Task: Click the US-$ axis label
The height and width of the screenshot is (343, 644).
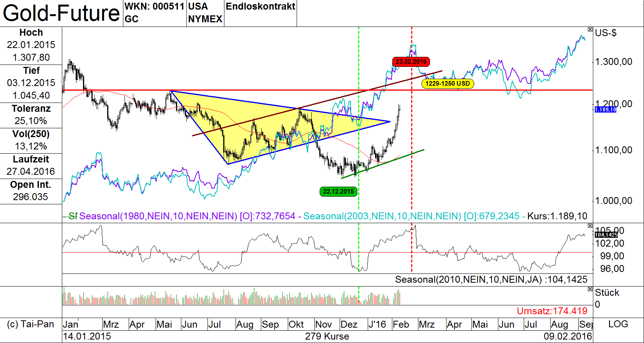Action: pyautogui.click(x=606, y=33)
